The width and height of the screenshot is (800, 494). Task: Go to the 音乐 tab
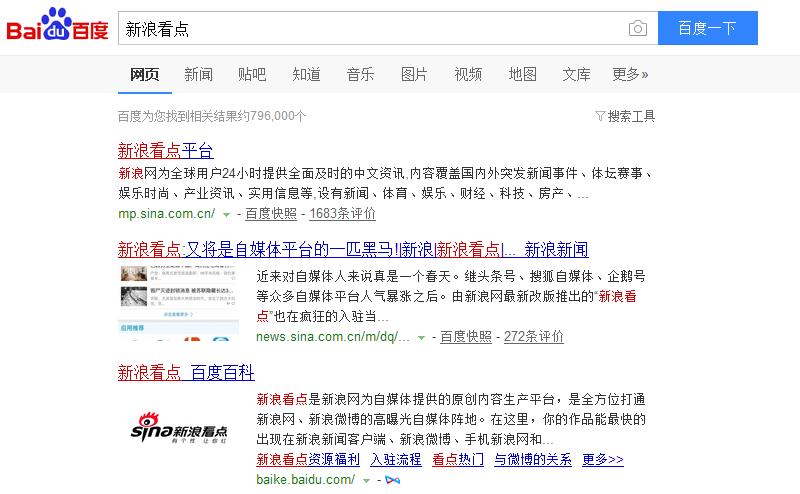point(360,75)
